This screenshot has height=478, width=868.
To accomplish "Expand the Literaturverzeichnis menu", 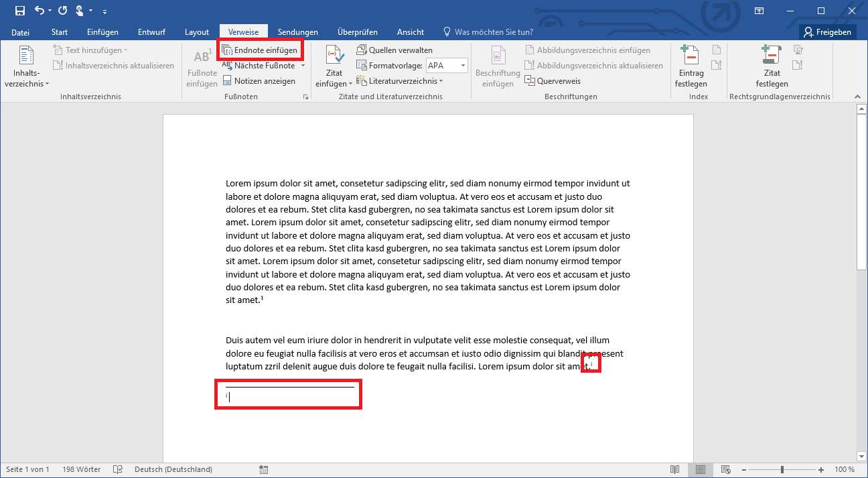I will click(x=400, y=81).
